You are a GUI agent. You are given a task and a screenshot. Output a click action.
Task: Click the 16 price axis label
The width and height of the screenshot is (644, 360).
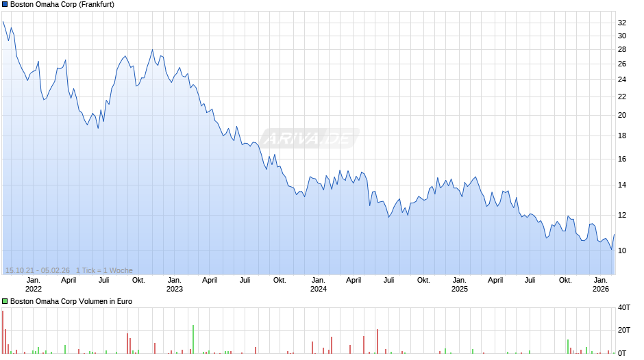(x=622, y=159)
